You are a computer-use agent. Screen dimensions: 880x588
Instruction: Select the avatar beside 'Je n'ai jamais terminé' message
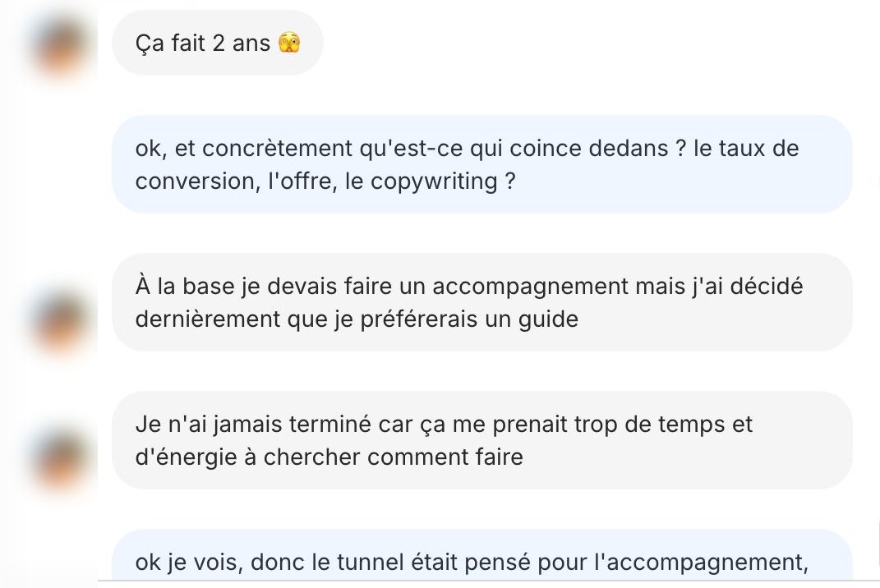click(x=60, y=458)
